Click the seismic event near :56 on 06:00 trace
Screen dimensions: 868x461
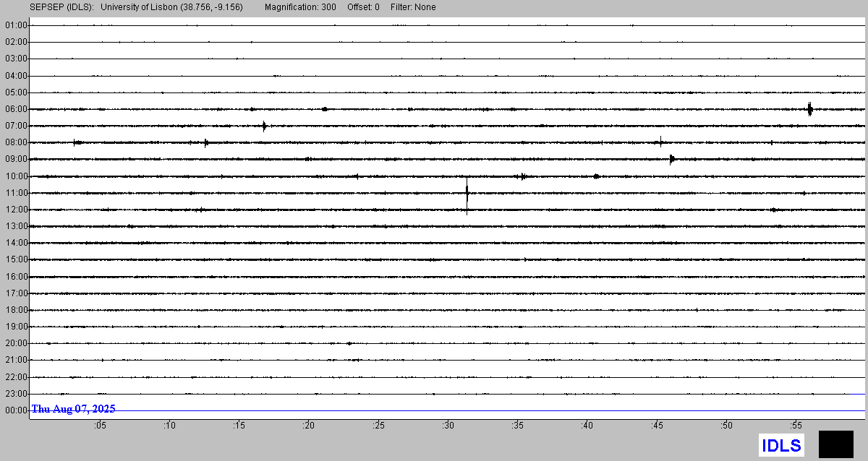[x=810, y=109]
